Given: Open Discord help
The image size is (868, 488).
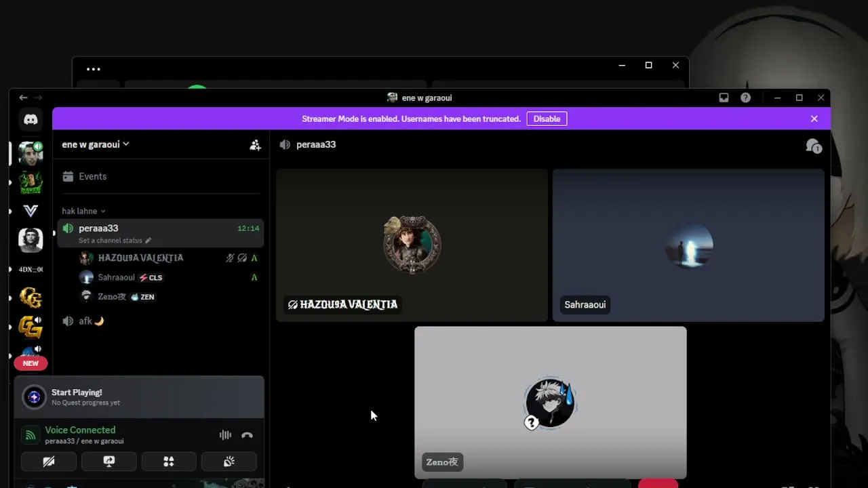Looking at the screenshot, I should (x=745, y=98).
